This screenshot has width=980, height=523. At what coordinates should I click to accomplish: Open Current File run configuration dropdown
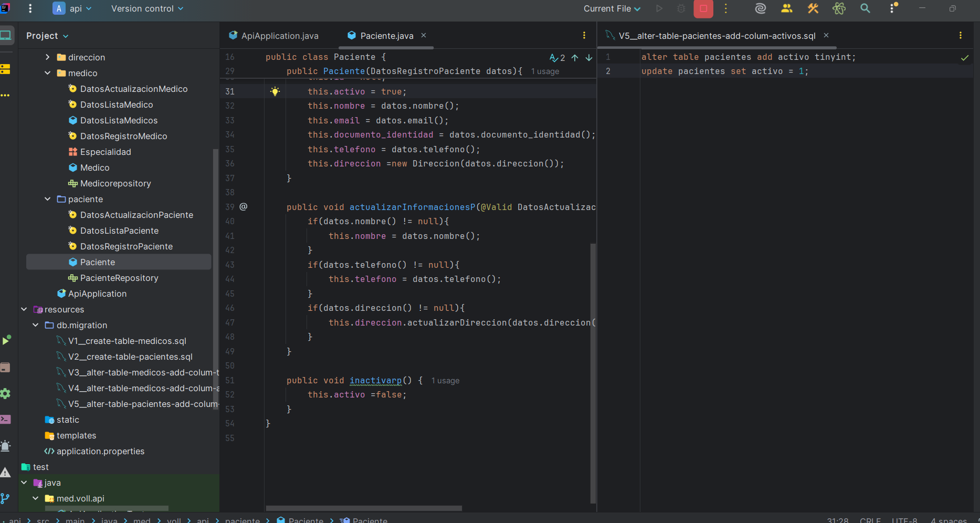pyautogui.click(x=612, y=8)
